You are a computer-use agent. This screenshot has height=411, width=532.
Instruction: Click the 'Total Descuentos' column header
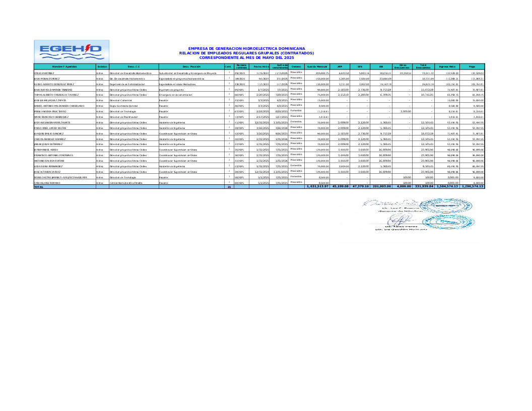coord(424,66)
